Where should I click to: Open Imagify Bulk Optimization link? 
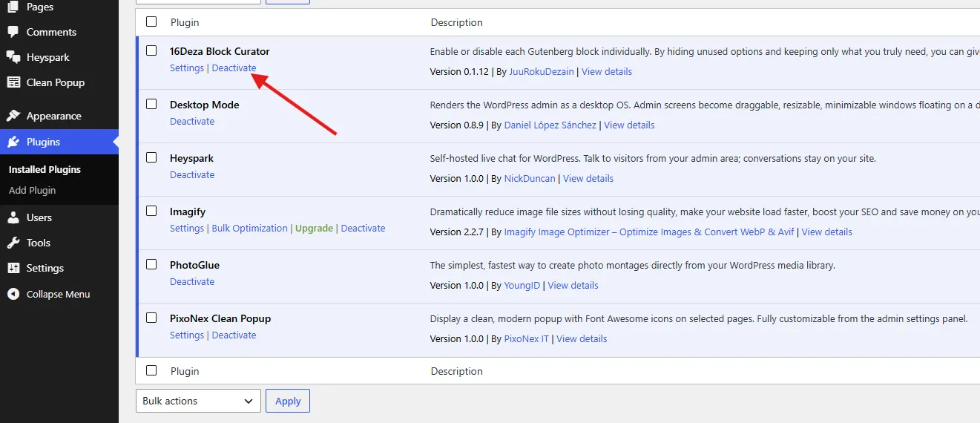pyautogui.click(x=250, y=228)
